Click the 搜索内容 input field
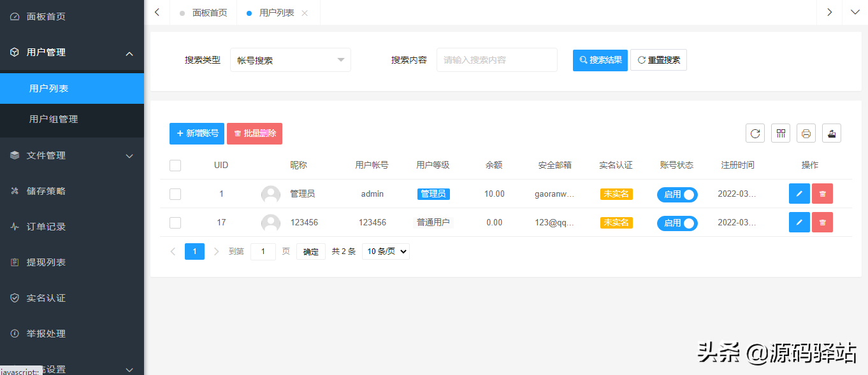Image resolution: width=868 pixels, height=375 pixels. [x=496, y=60]
